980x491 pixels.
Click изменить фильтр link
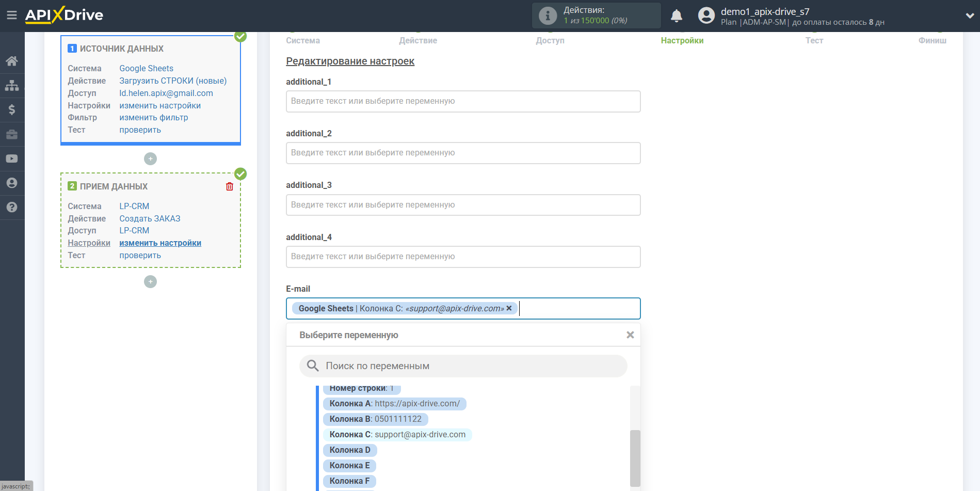(x=154, y=117)
